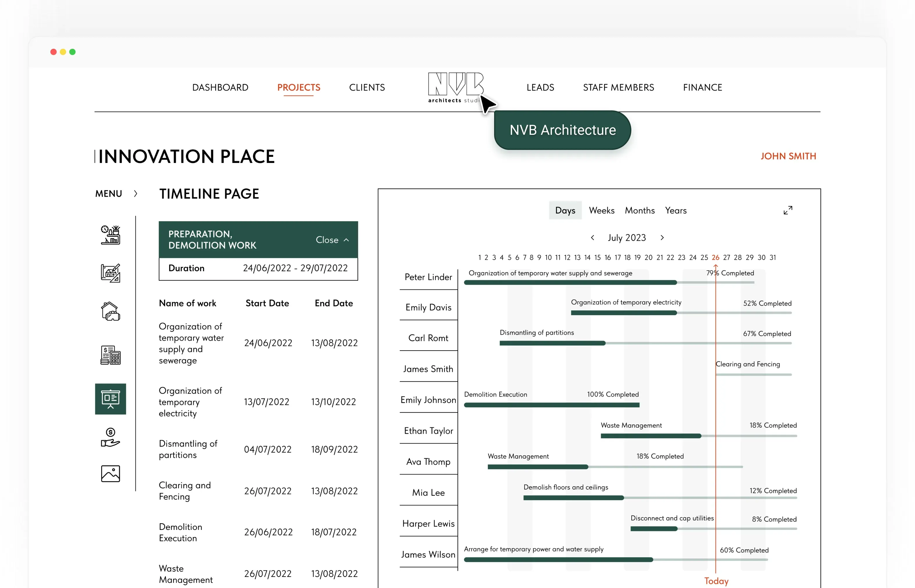This screenshot has width=915, height=588.
Task: Click the James Smith staff row
Action: (x=428, y=368)
